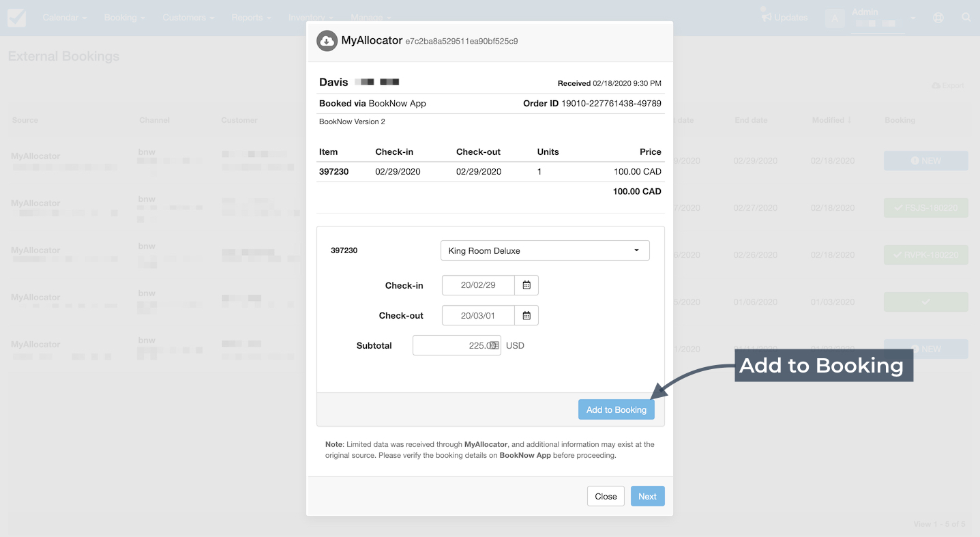Click the Customer column header
This screenshot has height=537, width=980.
[x=239, y=120]
